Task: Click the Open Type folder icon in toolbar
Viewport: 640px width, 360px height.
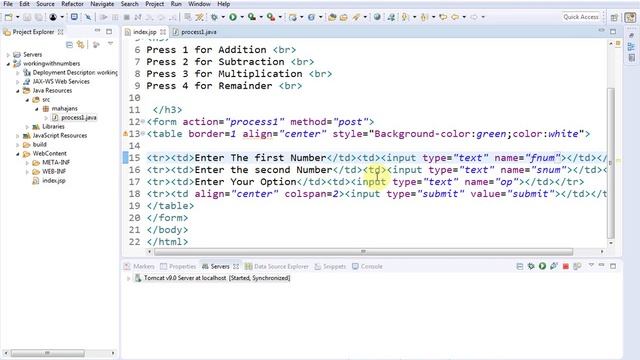Action: (332, 17)
